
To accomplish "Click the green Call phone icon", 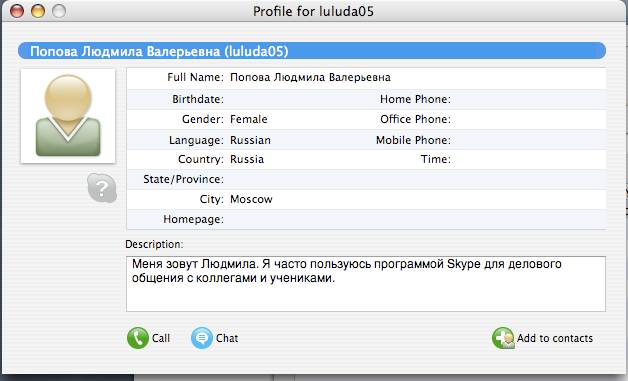I will point(138,338).
